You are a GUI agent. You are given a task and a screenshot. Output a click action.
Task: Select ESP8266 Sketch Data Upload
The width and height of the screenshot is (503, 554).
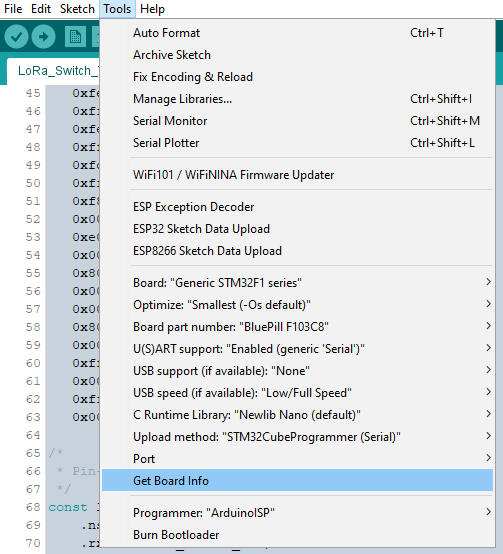297,251
